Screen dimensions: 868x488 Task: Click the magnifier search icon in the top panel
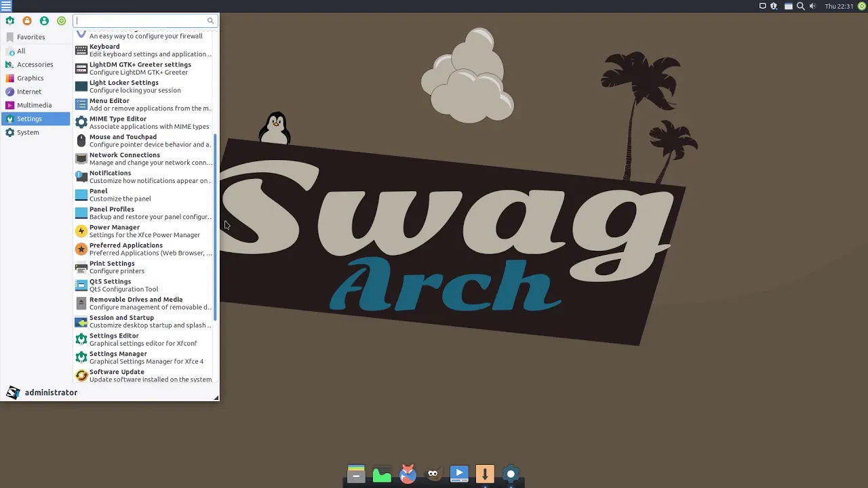(x=800, y=6)
